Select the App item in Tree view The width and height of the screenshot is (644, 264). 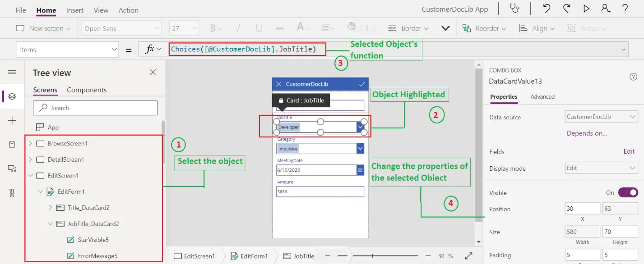pos(53,127)
